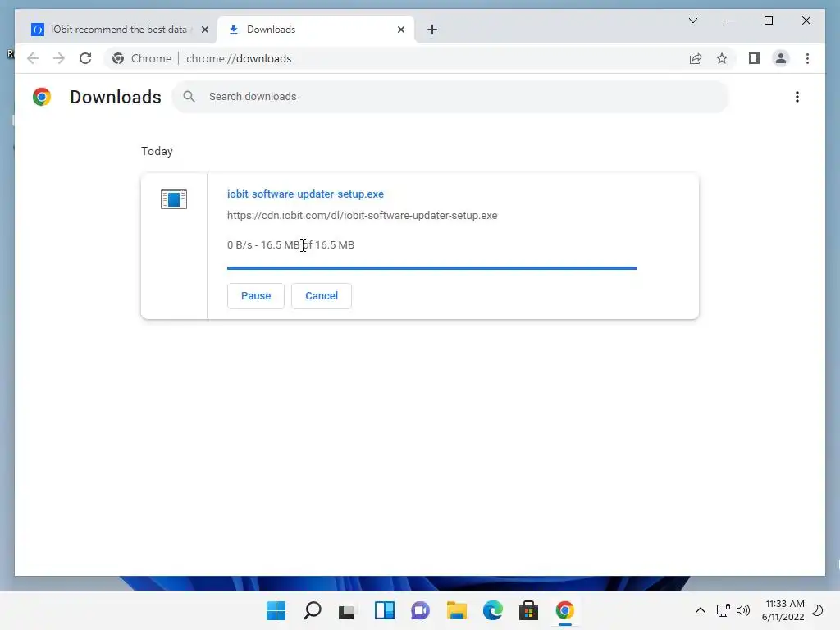Click the Search downloads field
Image resolution: width=840 pixels, height=630 pixels.
point(450,97)
